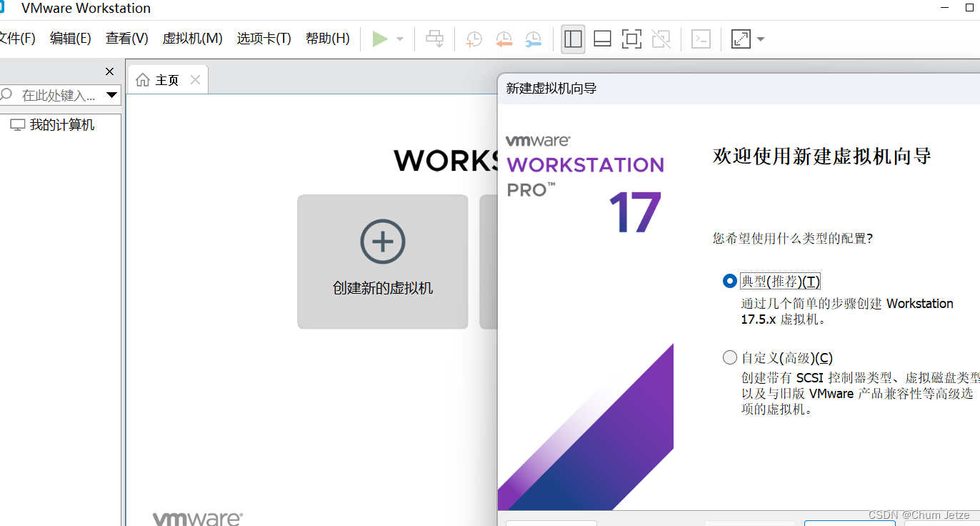Image resolution: width=980 pixels, height=526 pixels.
Task: Click the home icon on the 主页 tab
Action: (x=143, y=80)
